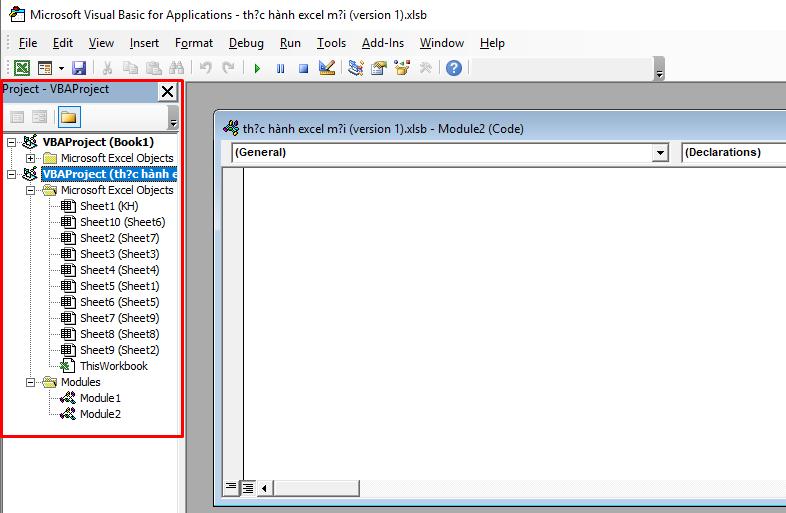Click the Reset stop icon
The width and height of the screenshot is (786, 513).
(303, 68)
